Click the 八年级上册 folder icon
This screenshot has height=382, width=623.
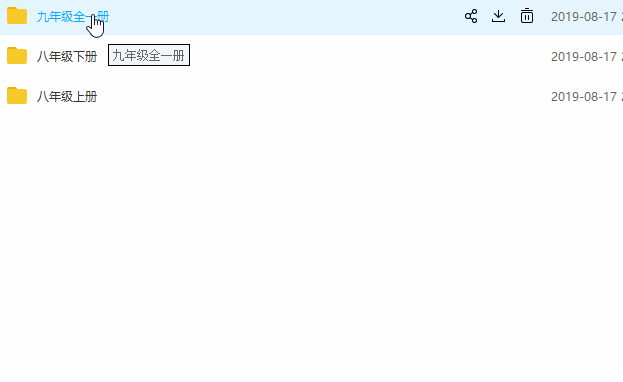tap(17, 96)
